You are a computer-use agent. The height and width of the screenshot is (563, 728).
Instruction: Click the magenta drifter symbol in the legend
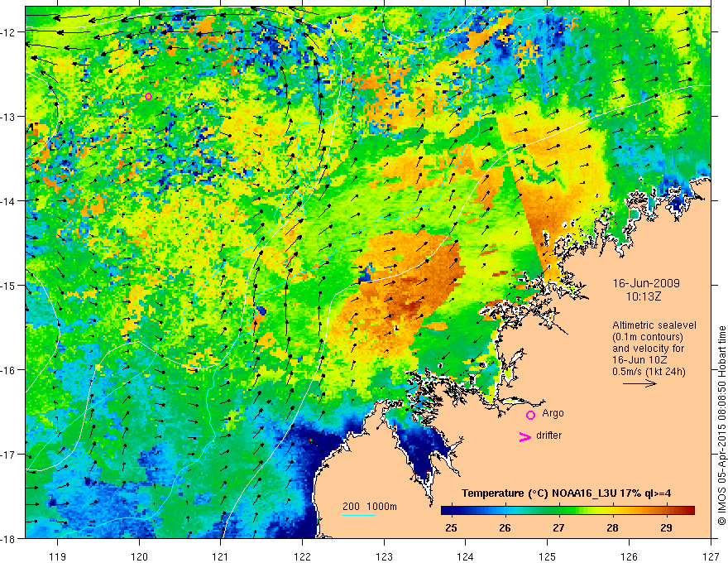pyautogui.click(x=524, y=436)
